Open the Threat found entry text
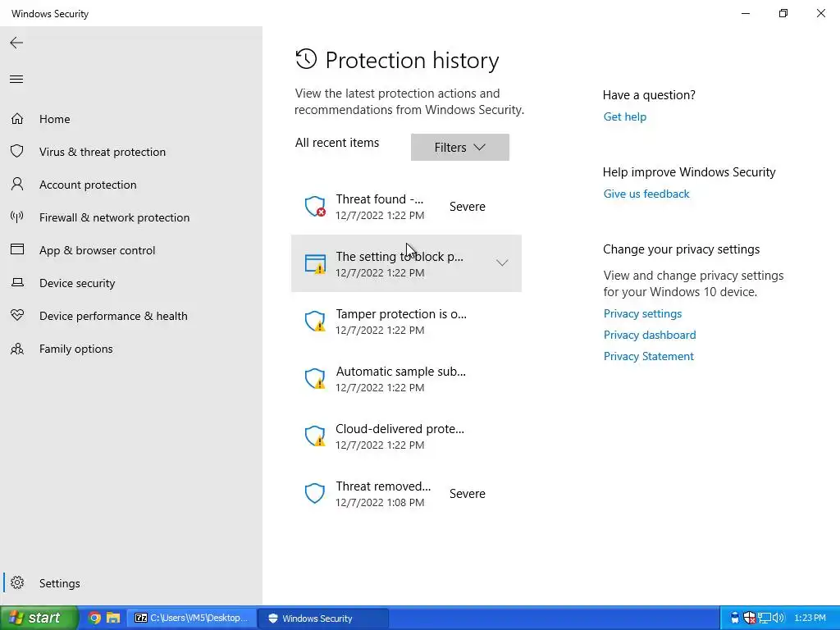The image size is (840, 630). click(x=379, y=199)
